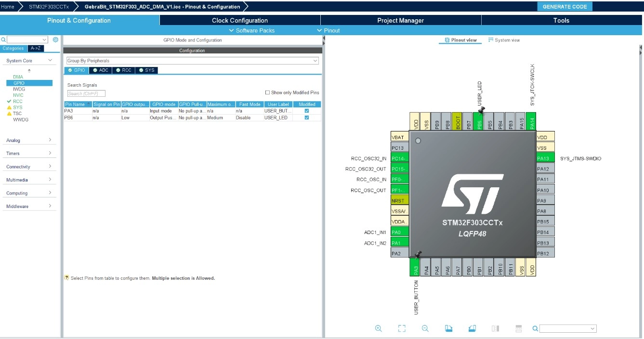Image resolution: width=644 pixels, height=339 pixels.
Task: Click pin PA9 on the chip
Action: click(x=545, y=201)
